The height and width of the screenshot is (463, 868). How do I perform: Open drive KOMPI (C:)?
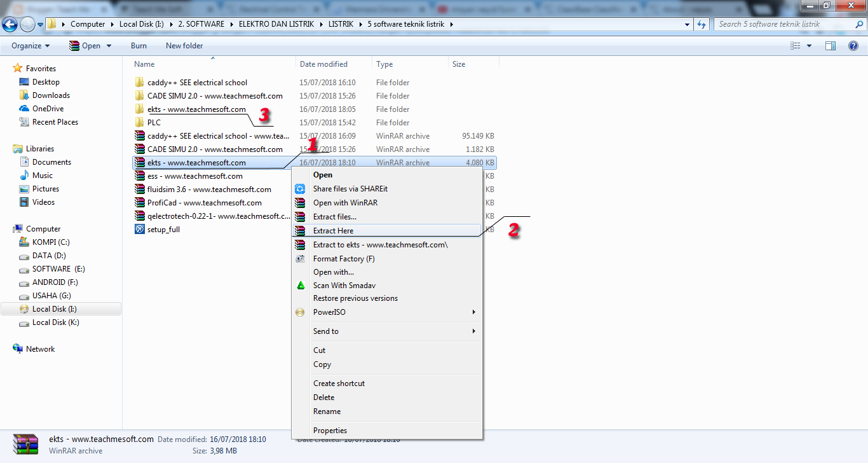(51, 242)
